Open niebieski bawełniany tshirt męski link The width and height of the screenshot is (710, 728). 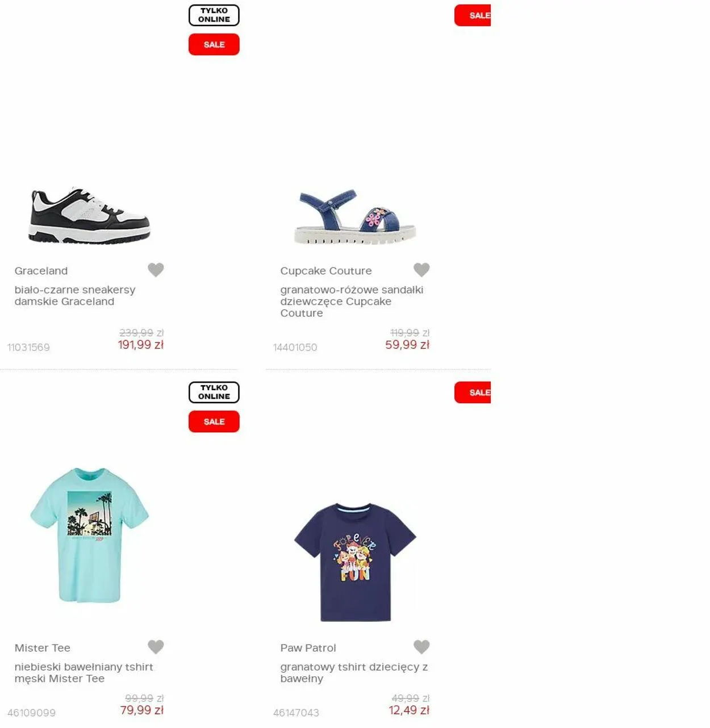(84, 672)
